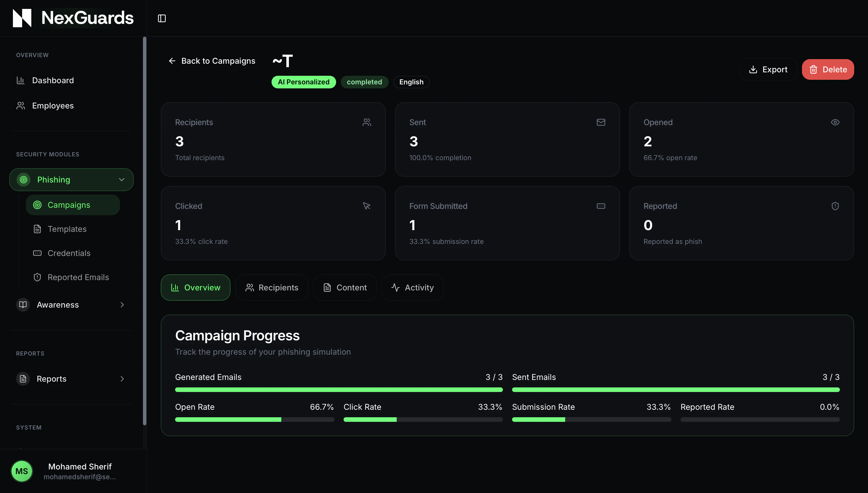The width and height of the screenshot is (868, 493).
Task: Expand the Awareness section
Action: pyautogui.click(x=122, y=305)
